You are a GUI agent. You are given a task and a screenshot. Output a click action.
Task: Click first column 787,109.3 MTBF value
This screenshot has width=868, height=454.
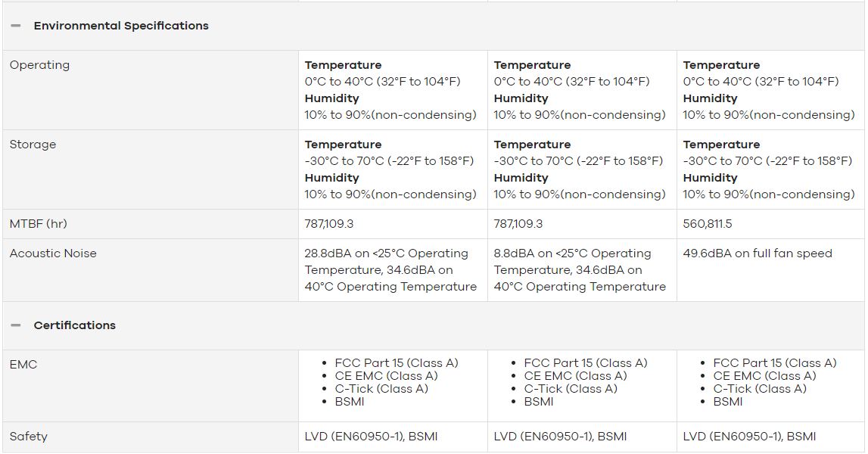coord(329,224)
